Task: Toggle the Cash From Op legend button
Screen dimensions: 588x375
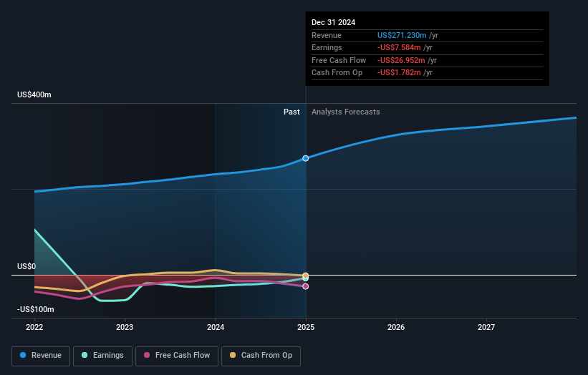Action: 261,356
